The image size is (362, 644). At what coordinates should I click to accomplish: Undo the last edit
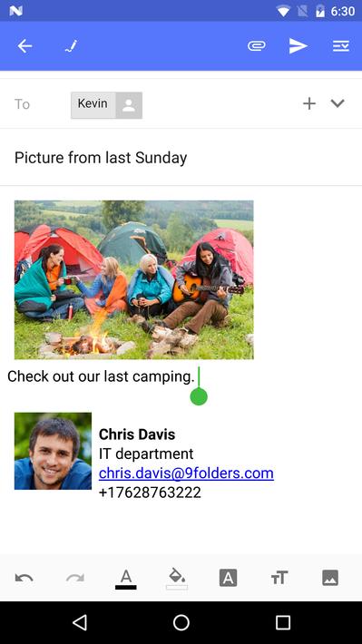tap(24, 578)
